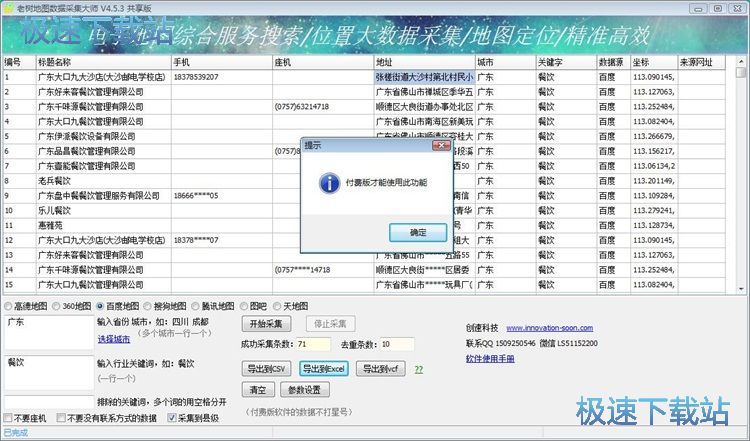Click address cell 张槎街道大沙村第北村民小

pyautogui.click(x=425, y=77)
